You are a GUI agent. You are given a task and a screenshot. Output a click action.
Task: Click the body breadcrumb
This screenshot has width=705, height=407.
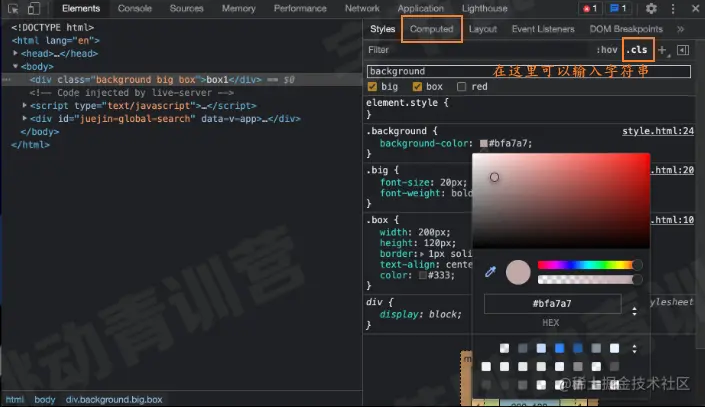tap(45, 399)
